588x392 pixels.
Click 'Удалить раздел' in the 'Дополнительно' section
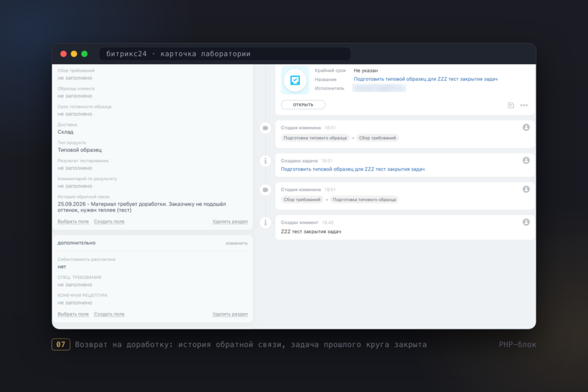pos(230,314)
